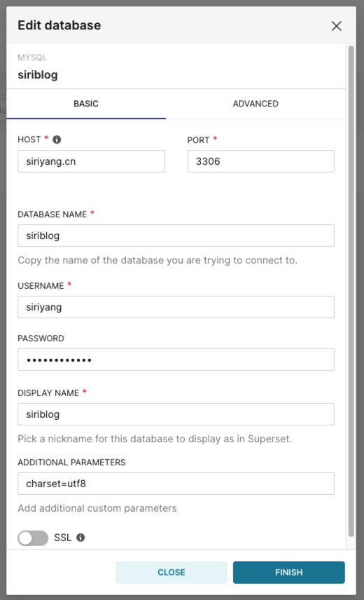The width and height of the screenshot is (364, 600).
Task: Click the info icon beside SSL
Action: [x=80, y=538]
